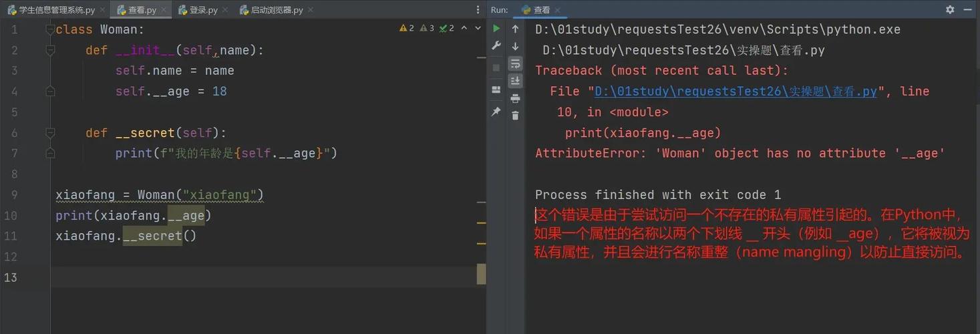Screen dimensions: 980x334
Task: Pin the Run tab with the pin icon
Action: pos(496,112)
